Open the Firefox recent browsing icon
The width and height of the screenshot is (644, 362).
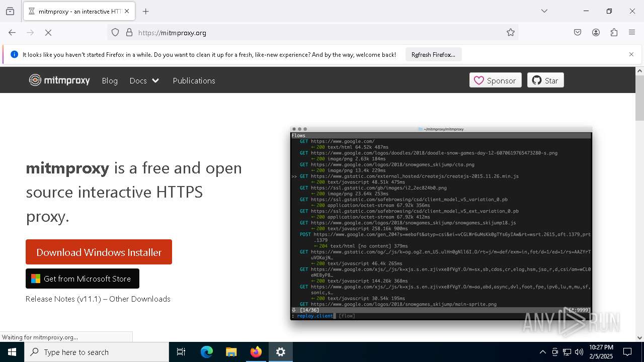10,11
